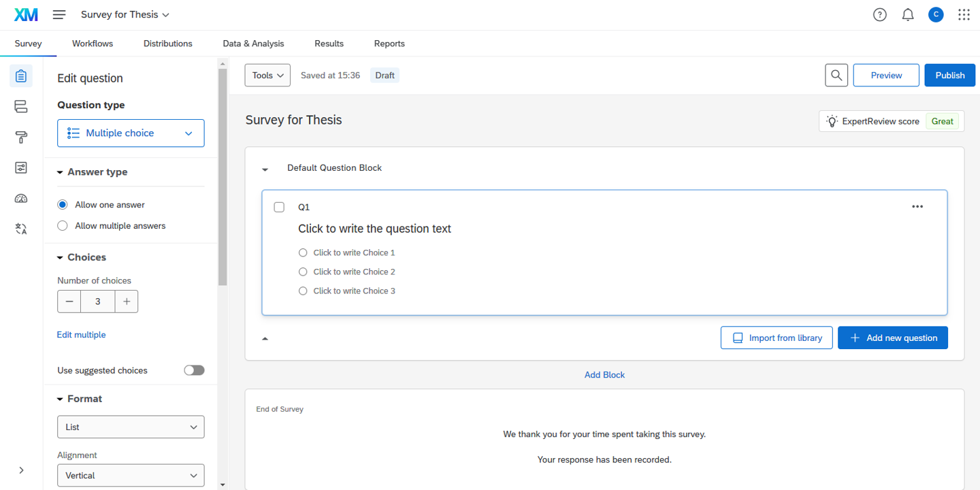The width and height of the screenshot is (980, 490).
Task: Open Survey options icon in sidebar
Action: (x=21, y=168)
